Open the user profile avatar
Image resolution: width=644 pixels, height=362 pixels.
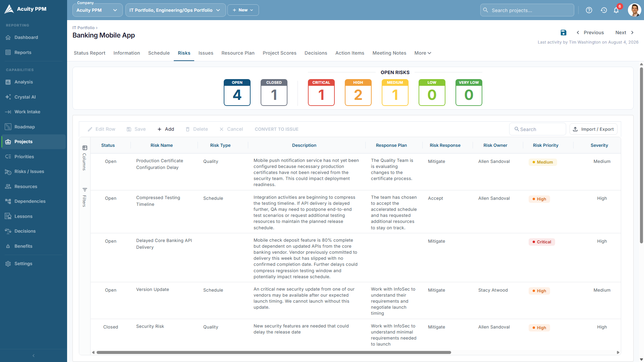tap(634, 10)
